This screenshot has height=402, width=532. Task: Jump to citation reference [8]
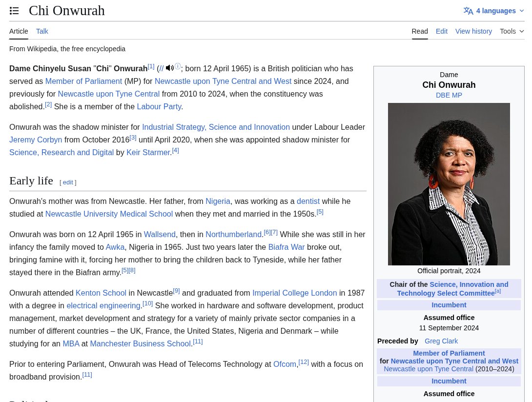[132, 270]
